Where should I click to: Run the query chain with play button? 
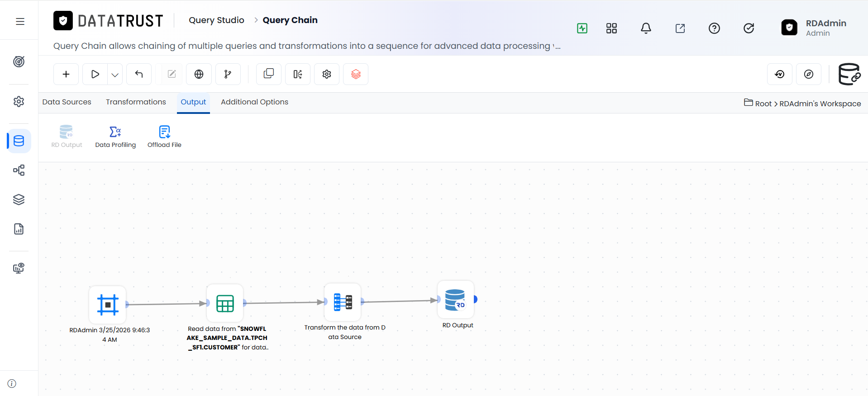[x=95, y=74]
